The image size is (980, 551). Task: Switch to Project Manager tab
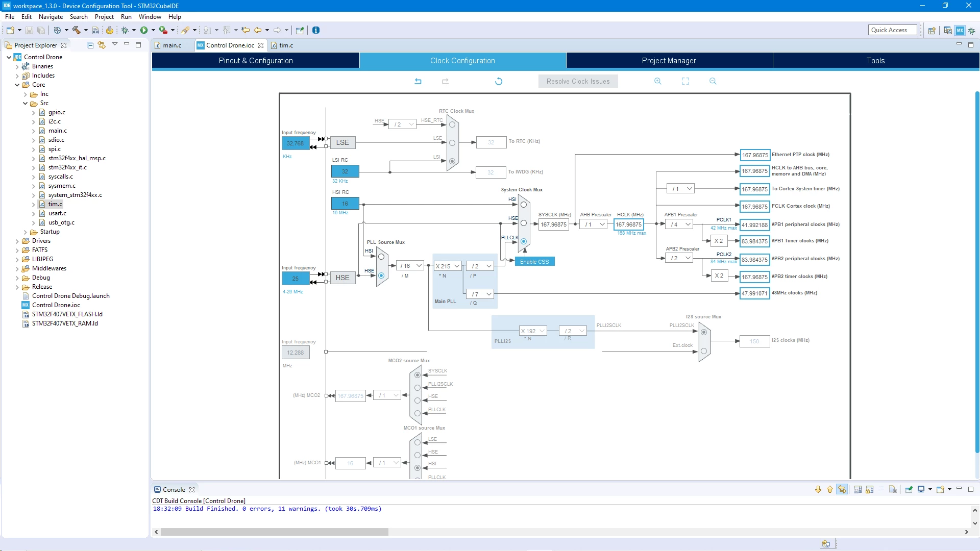click(x=669, y=61)
